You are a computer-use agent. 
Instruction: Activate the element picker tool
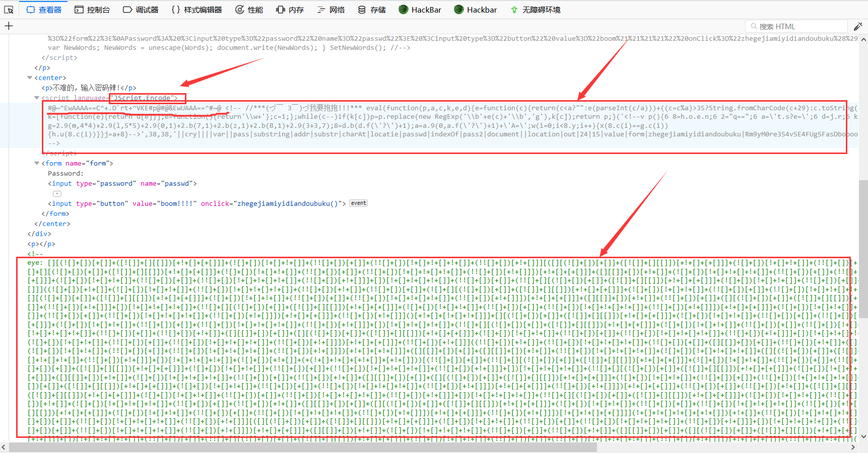click(9, 10)
